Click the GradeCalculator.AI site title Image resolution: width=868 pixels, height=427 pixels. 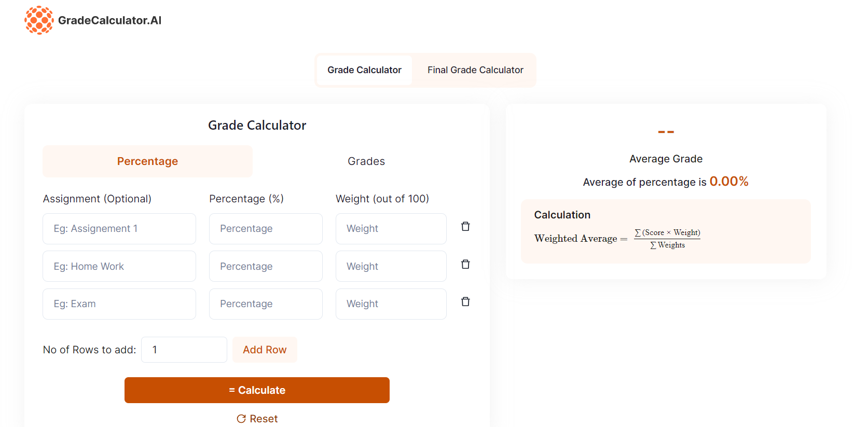click(109, 20)
